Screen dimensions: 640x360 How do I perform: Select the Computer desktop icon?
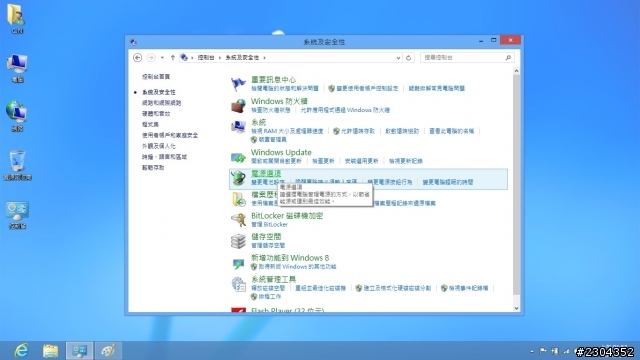point(17,68)
